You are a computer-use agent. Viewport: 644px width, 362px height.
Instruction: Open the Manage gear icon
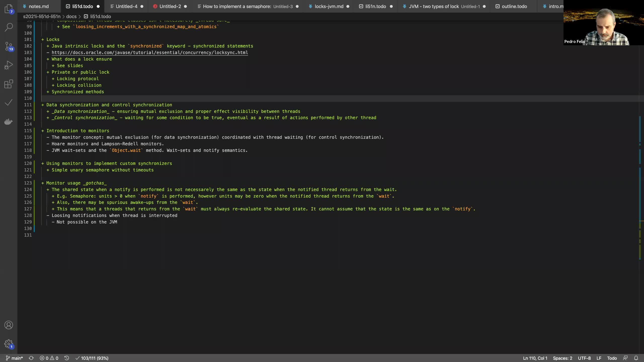pyautogui.click(x=9, y=344)
